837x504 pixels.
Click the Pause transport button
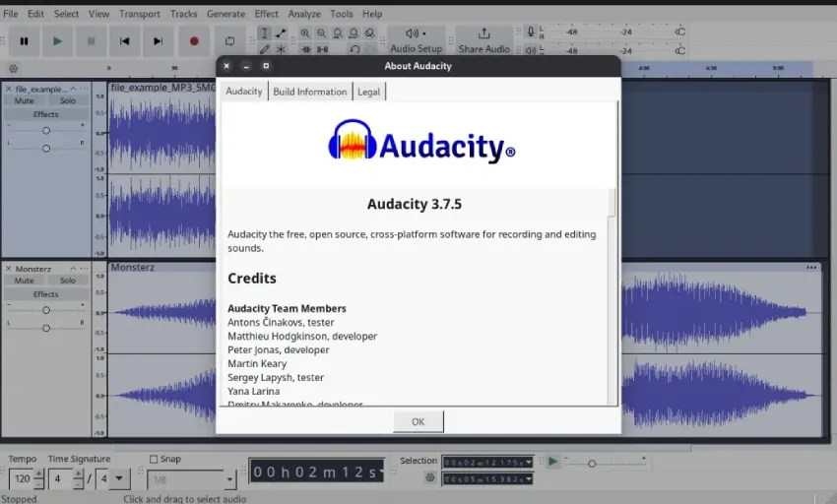click(x=24, y=41)
